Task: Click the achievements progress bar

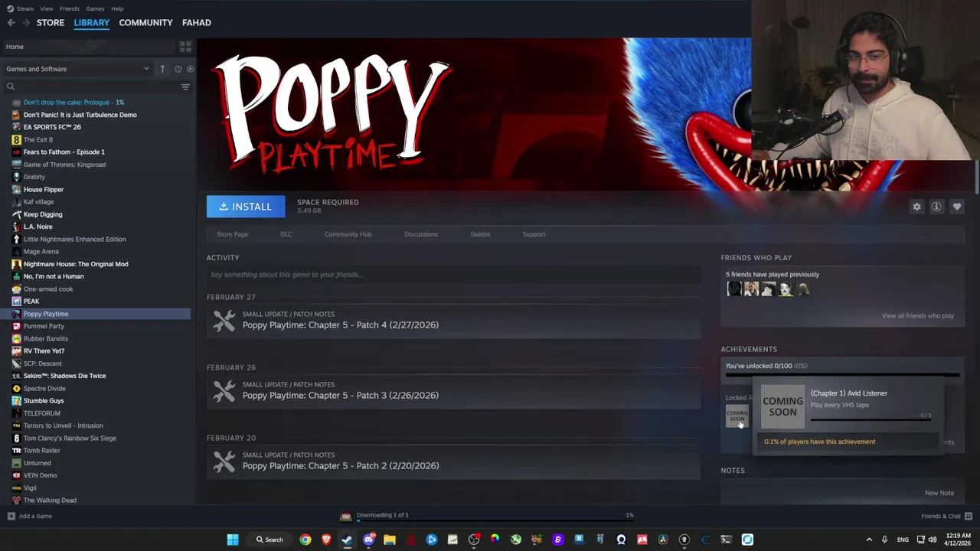Action: 842,376
